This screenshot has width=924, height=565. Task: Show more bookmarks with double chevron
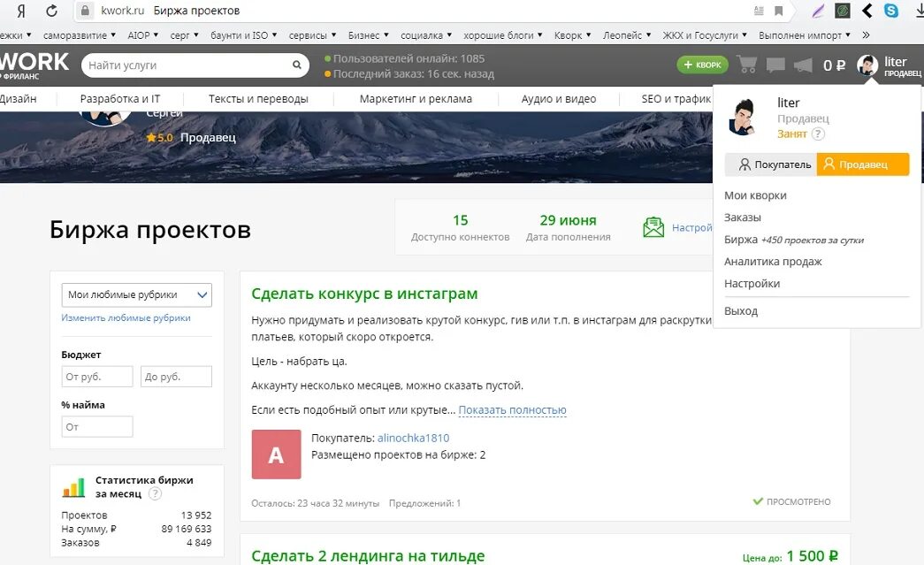[x=866, y=35]
